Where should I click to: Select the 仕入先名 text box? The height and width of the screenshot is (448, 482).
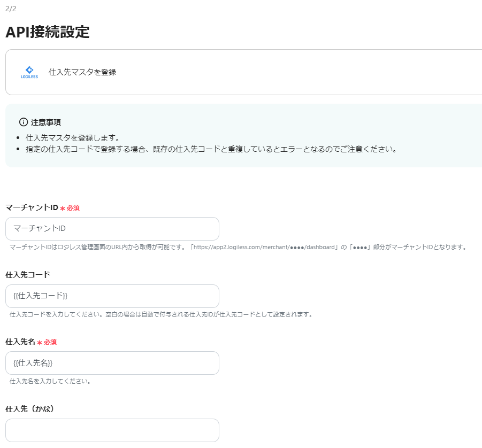pyautogui.click(x=112, y=363)
